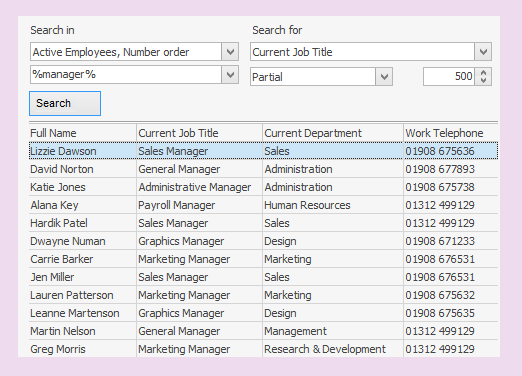Decrease the 500 result limit with down arrow
Image resolution: width=522 pixels, height=376 pixels.
click(483, 81)
